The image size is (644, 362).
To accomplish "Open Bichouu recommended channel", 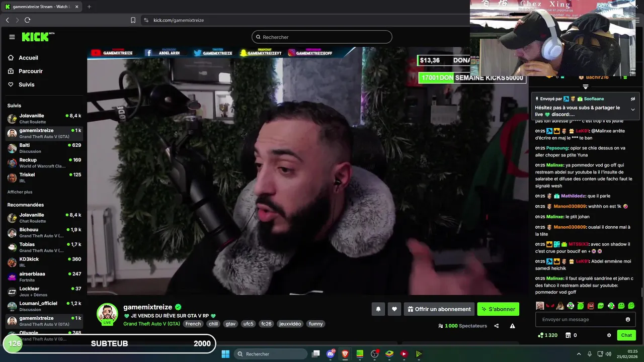I will pyautogui.click(x=44, y=233).
